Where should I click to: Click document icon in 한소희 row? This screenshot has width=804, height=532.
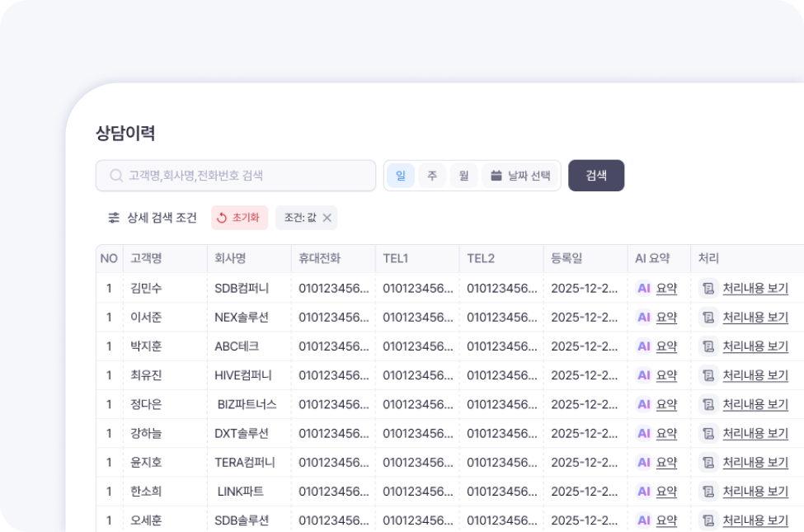pyautogui.click(x=708, y=492)
